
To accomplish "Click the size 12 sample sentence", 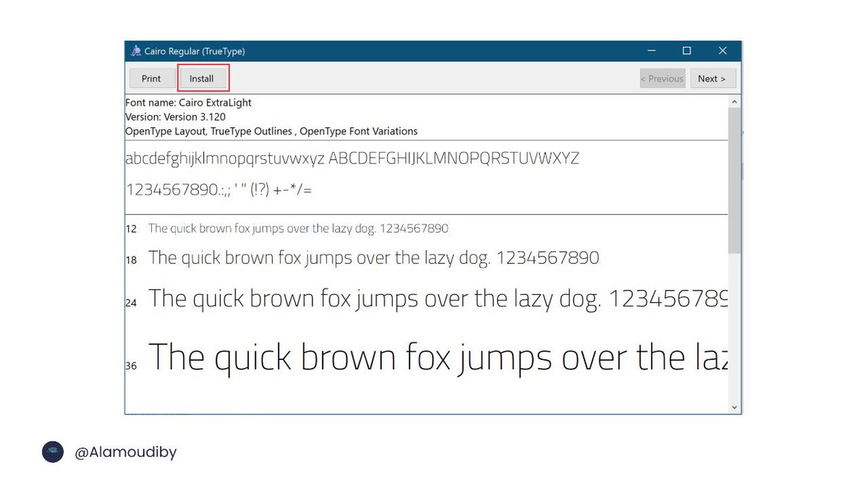I will (x=298, y=228).
